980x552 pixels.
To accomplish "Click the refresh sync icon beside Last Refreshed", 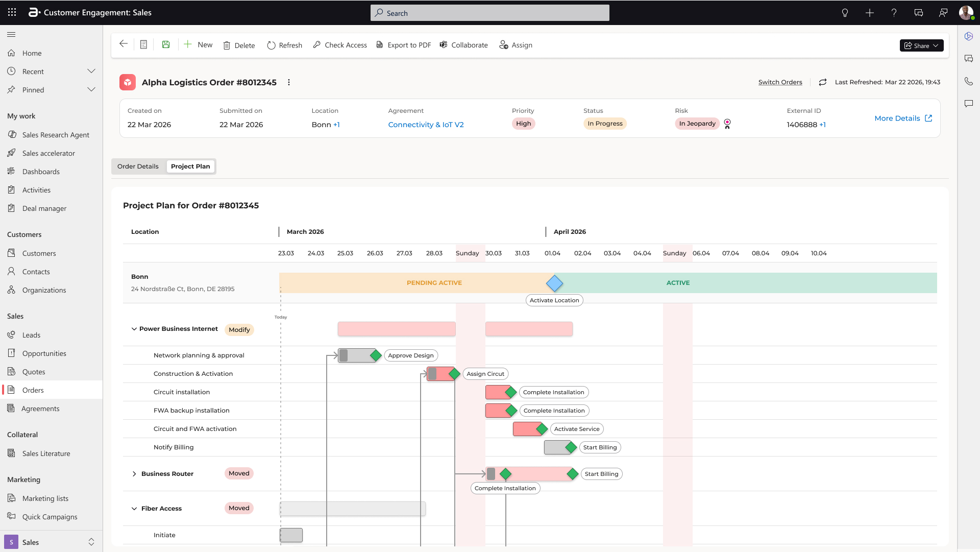I will (x=823, y=82).
